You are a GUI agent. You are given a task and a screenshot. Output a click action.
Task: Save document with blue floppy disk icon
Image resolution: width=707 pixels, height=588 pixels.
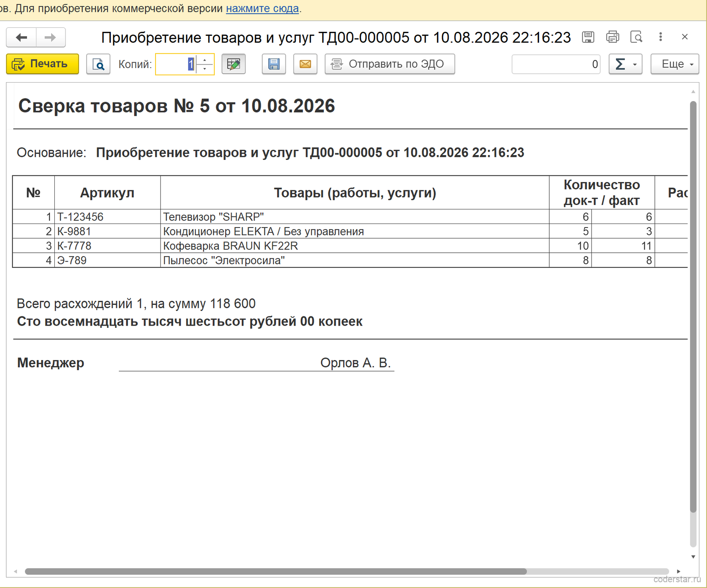click(274, 64)
